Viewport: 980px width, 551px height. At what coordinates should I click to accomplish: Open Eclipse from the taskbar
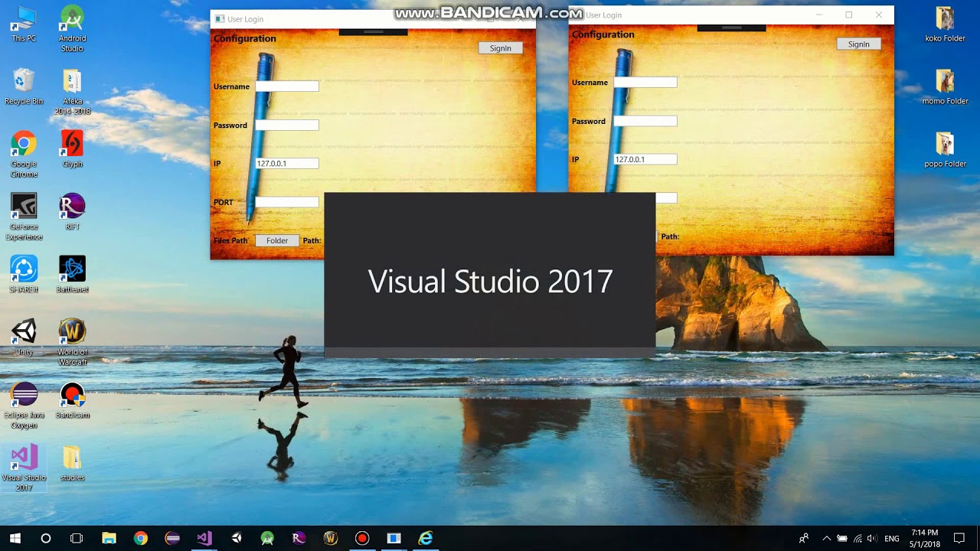pos(172,538)
